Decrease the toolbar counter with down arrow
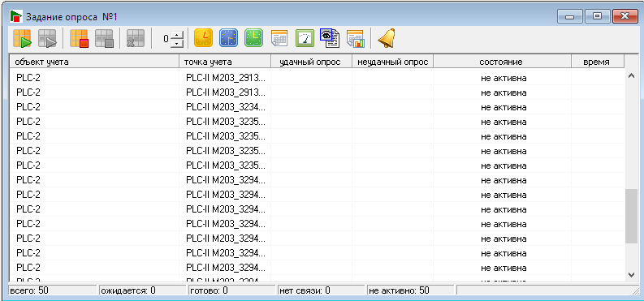The image size is (644, 301). pyautogui.click(x=176, y=43)
